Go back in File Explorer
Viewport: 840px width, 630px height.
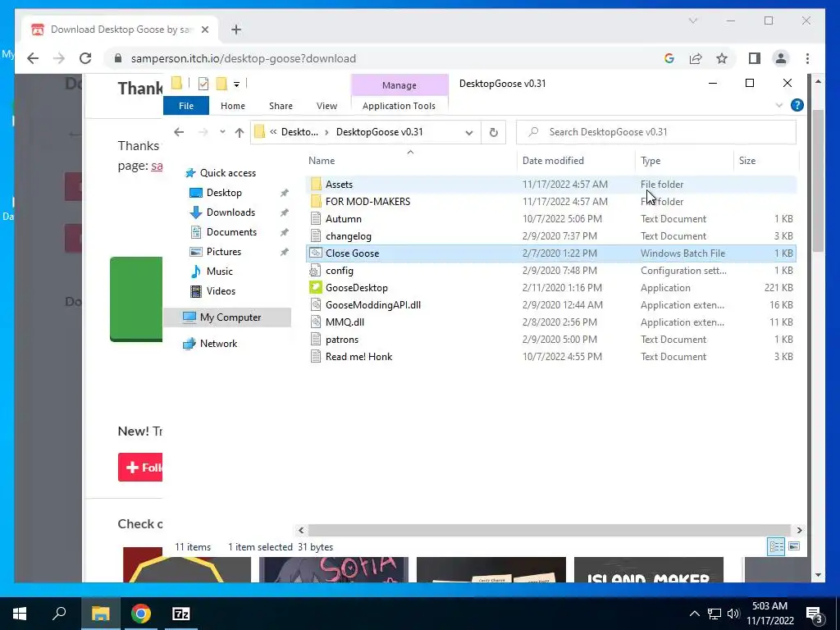pos(179,132)
